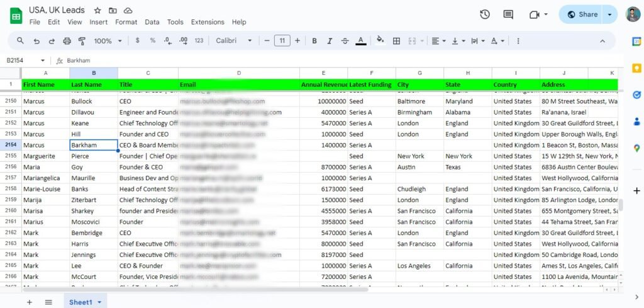Click the print icon in toolbar
The image size is (644, 308).
[67, 41]
